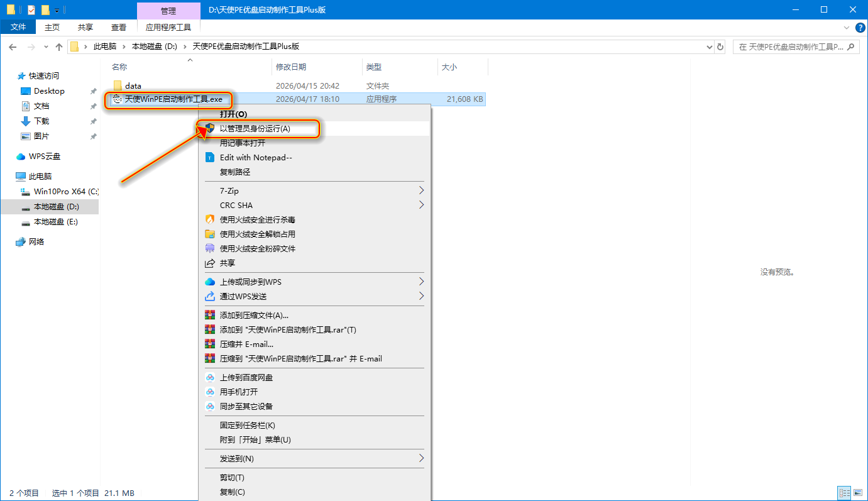Click Edit with Notepad-- icon
868x501 pixels.
(x=210, y=157)
